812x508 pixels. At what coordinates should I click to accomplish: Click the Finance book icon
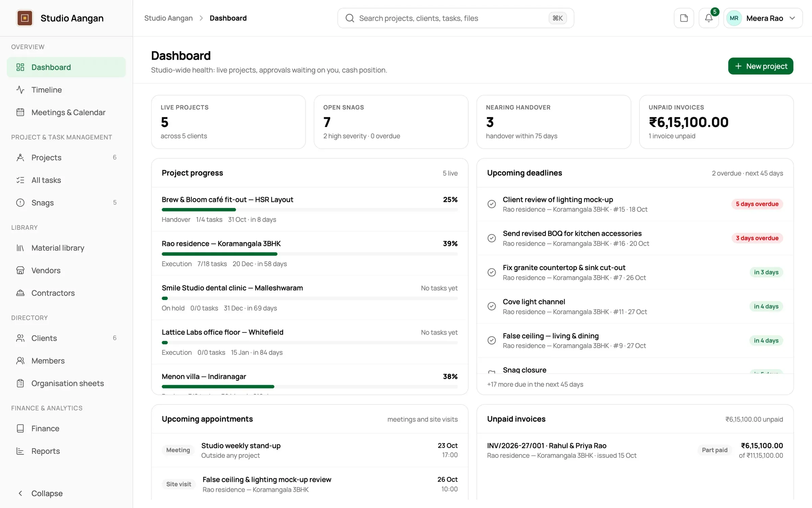click(20, 428)
